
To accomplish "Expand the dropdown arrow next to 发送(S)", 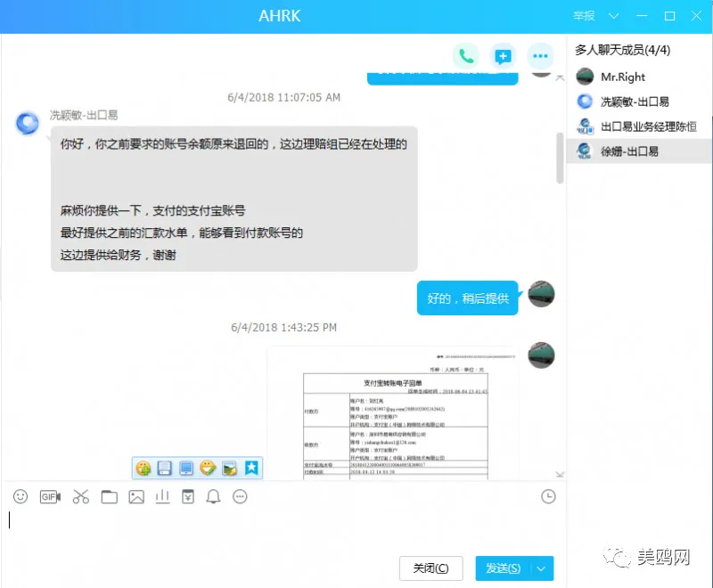I will pos(541,568).
